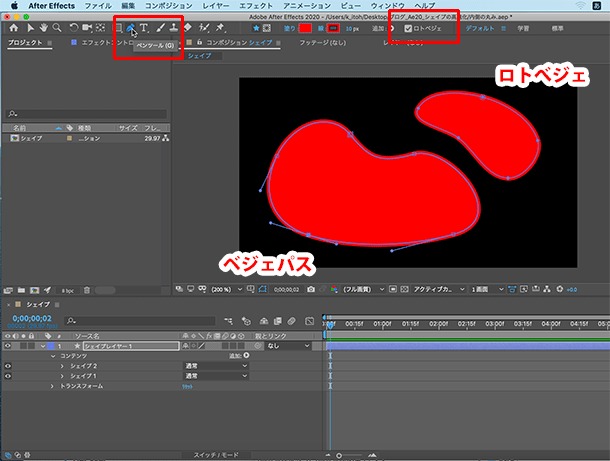Select the Pen tool
This screenshot has width=610, height=461.
[x=131, y=28]
